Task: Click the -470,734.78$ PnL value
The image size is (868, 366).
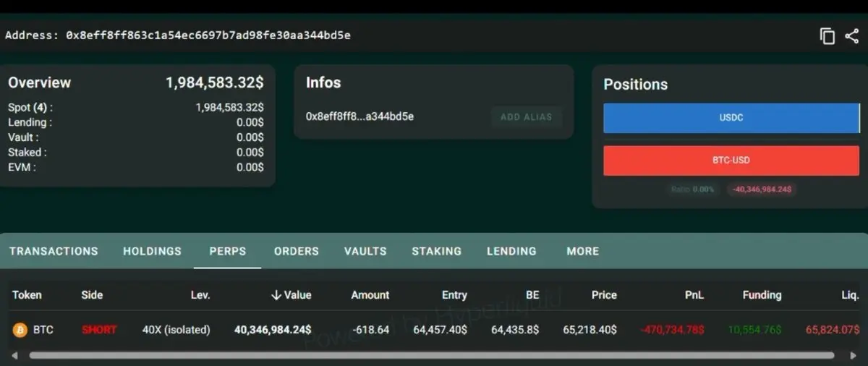Action: pos(672,330)
